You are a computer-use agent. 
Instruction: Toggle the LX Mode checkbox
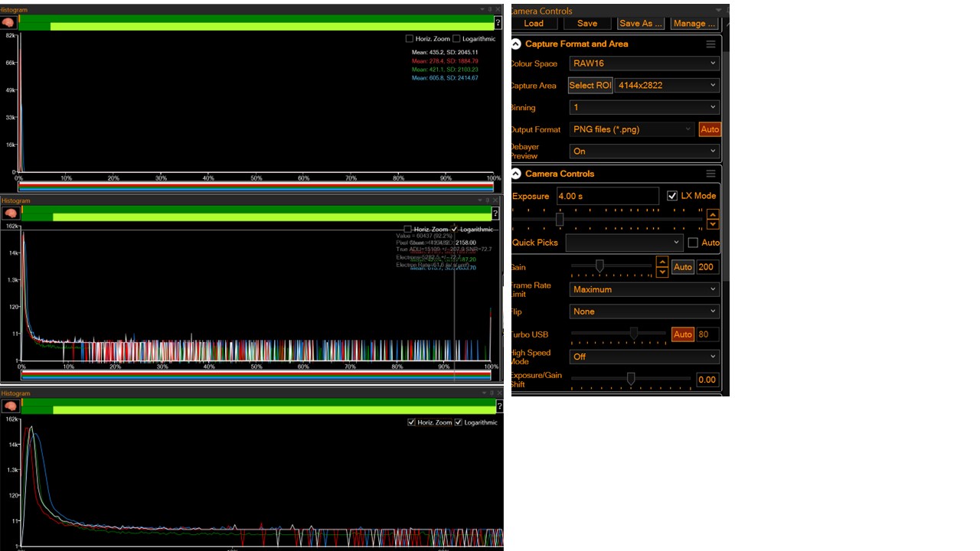point(672,196)
